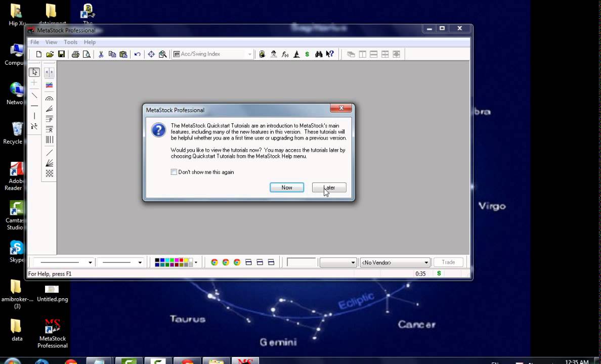Click the What's This help pointer icon
601x364 pixels.
(330, 55)
